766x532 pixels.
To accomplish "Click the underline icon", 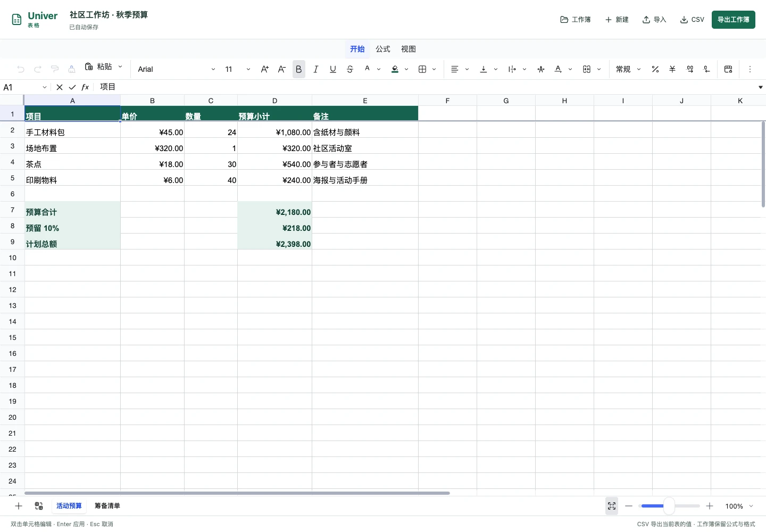I will tap(333, 69).
